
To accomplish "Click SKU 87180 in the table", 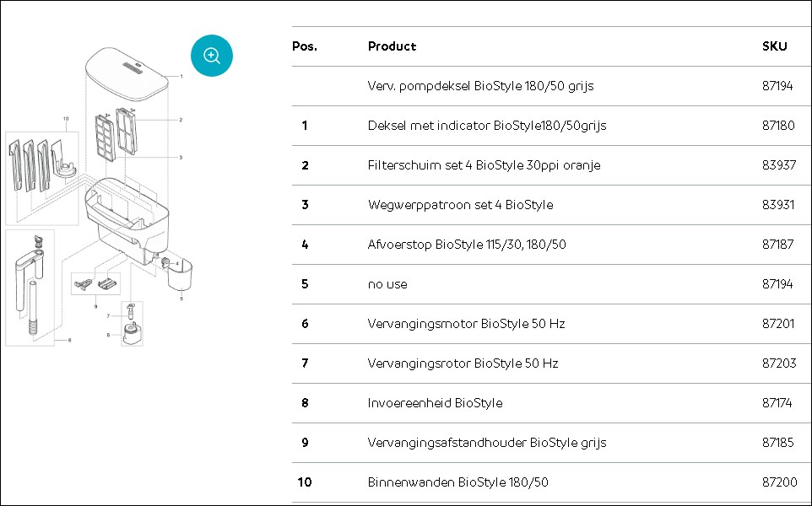I will click(x=778, y=126).
